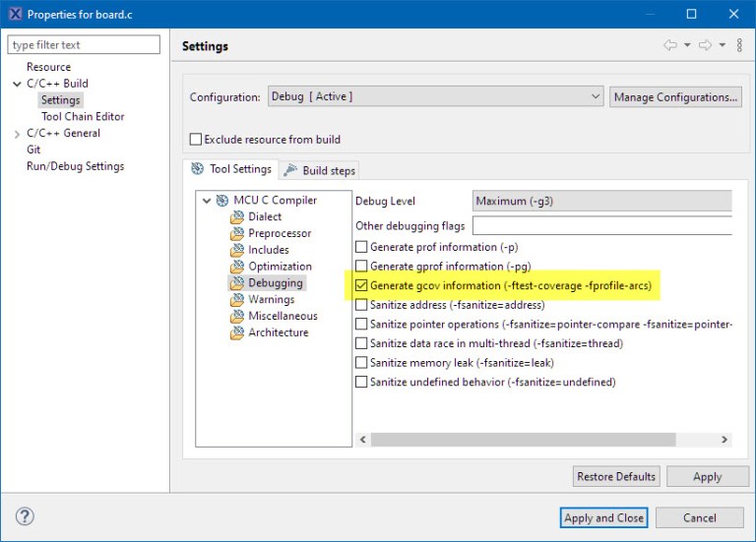Switch to the Tool Settings tab
This screenshot has width=756, height=542.
click(230, 169)
